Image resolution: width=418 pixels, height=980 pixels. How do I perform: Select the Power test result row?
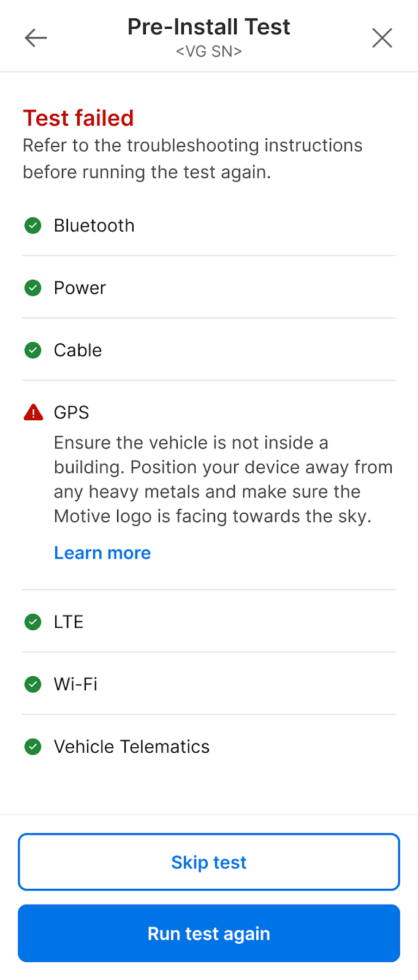[x=209, y=288]
